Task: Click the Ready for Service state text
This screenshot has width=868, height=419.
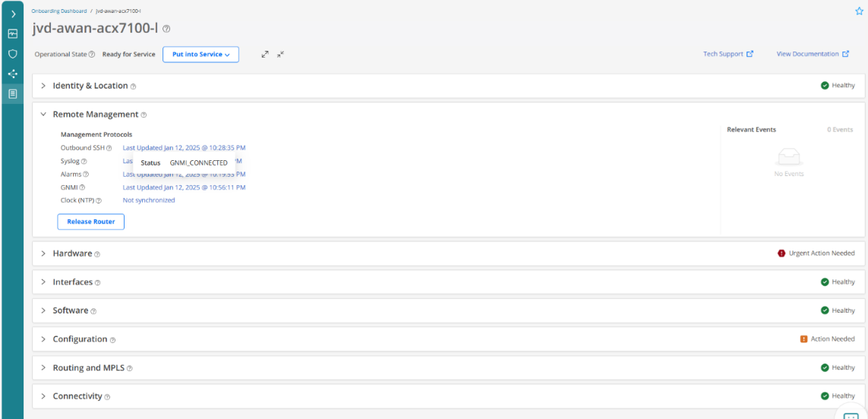Action: 128,54
